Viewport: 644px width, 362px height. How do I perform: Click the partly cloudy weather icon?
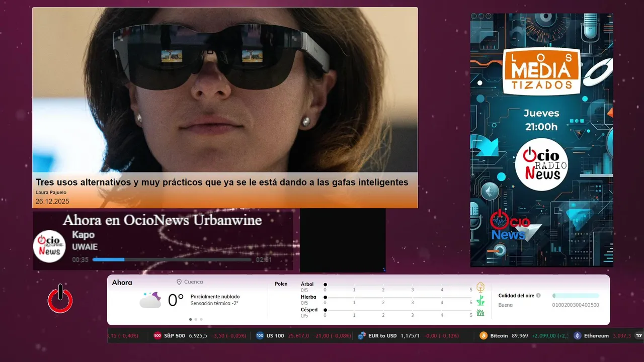pos(150,300)
